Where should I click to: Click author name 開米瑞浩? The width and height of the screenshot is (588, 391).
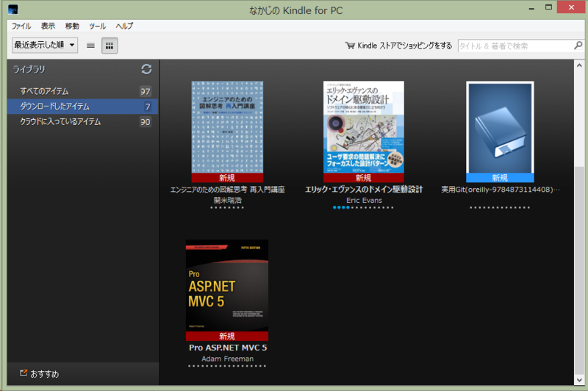pos(228,200)
